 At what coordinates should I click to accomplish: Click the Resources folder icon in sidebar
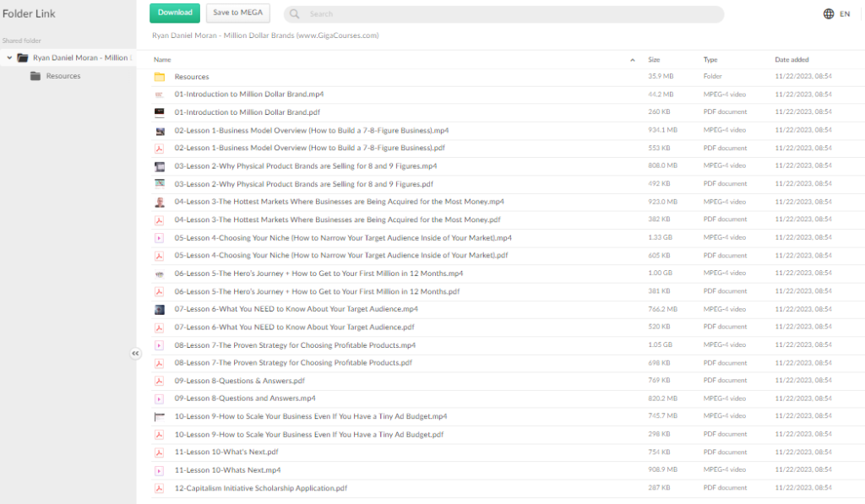35,76
